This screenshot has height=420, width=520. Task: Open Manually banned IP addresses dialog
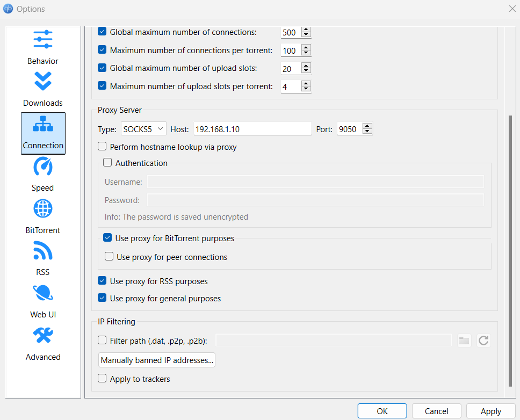tap(157, 360)
